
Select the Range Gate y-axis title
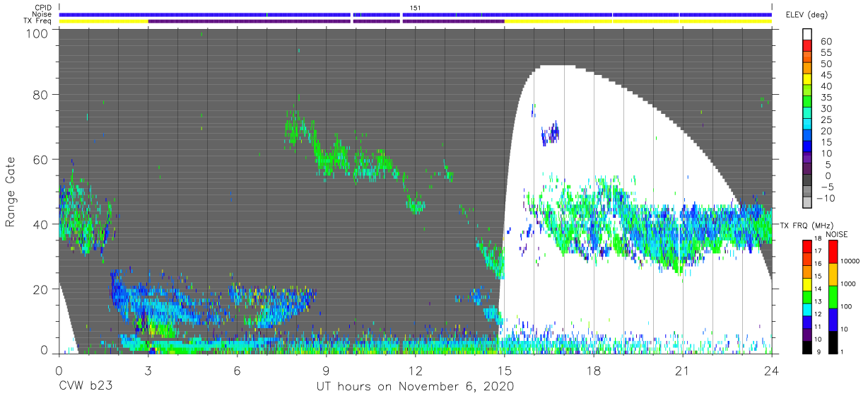(11, 192)
